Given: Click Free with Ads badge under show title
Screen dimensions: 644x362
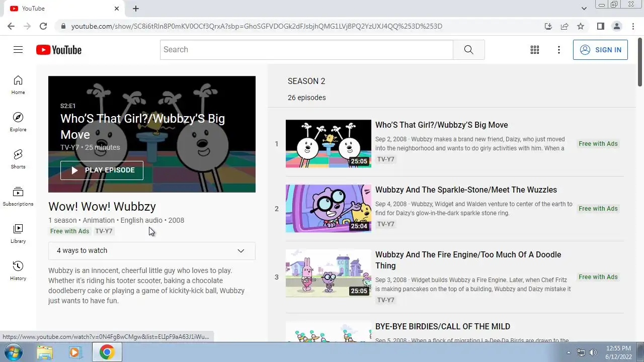Looking at the screenshot, I should (x=70, y=231).
